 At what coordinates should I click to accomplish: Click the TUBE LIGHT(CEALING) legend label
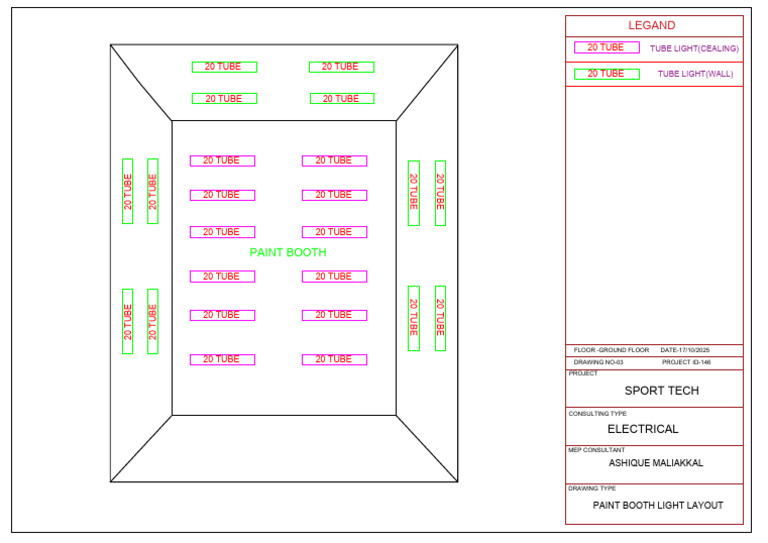coord(694,48)
